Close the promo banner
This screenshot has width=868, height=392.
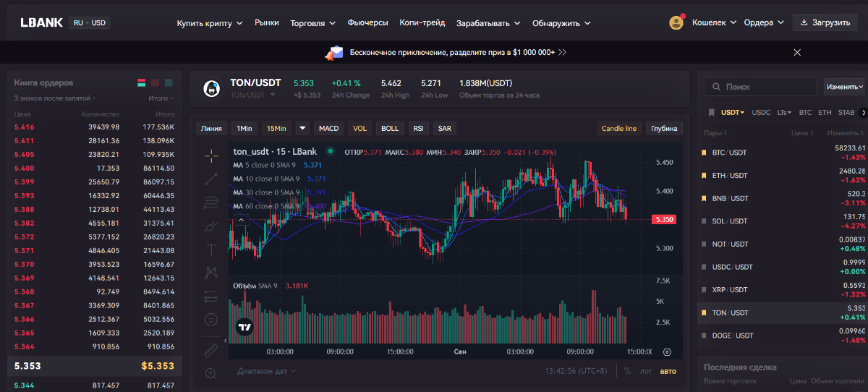click(x=797, y=52)
